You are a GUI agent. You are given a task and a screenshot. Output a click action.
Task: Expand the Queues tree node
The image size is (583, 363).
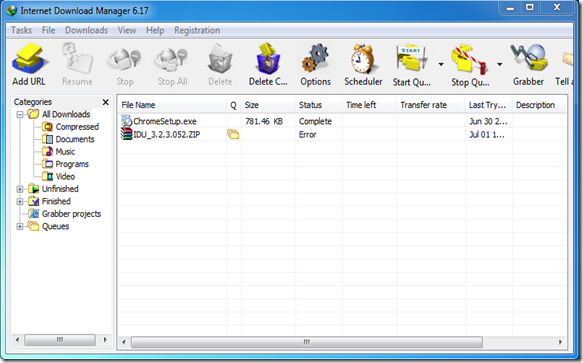20,226
